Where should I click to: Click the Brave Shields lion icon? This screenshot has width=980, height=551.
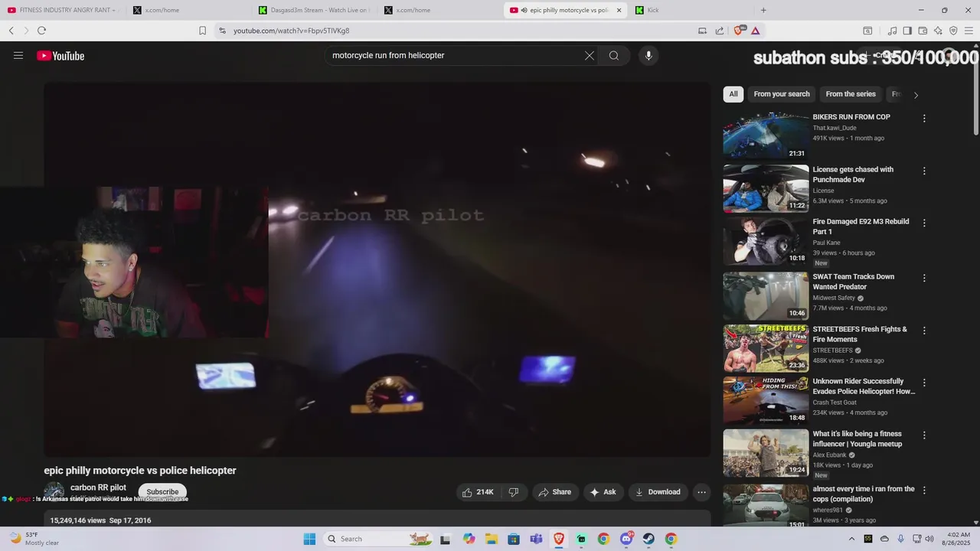(739, 31)
